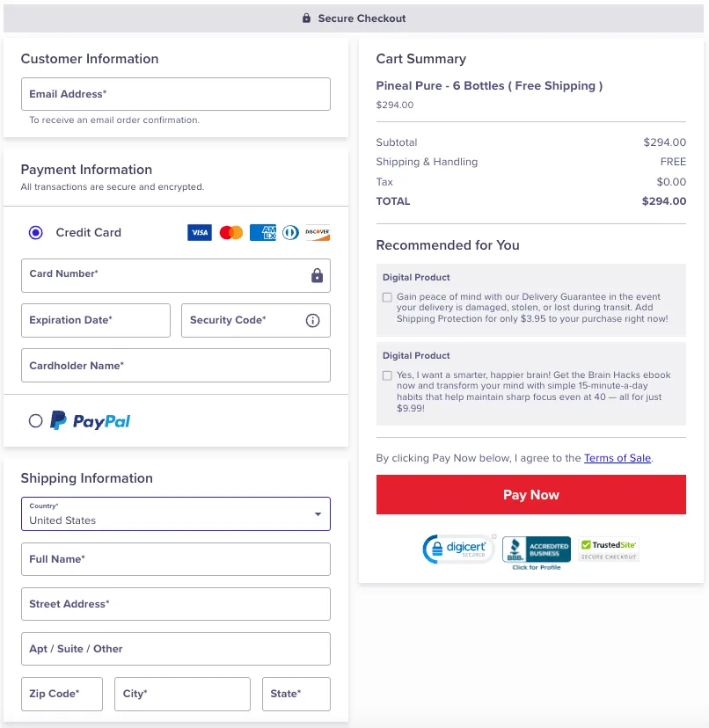Select the Expiration Date field

pos(95,321)
